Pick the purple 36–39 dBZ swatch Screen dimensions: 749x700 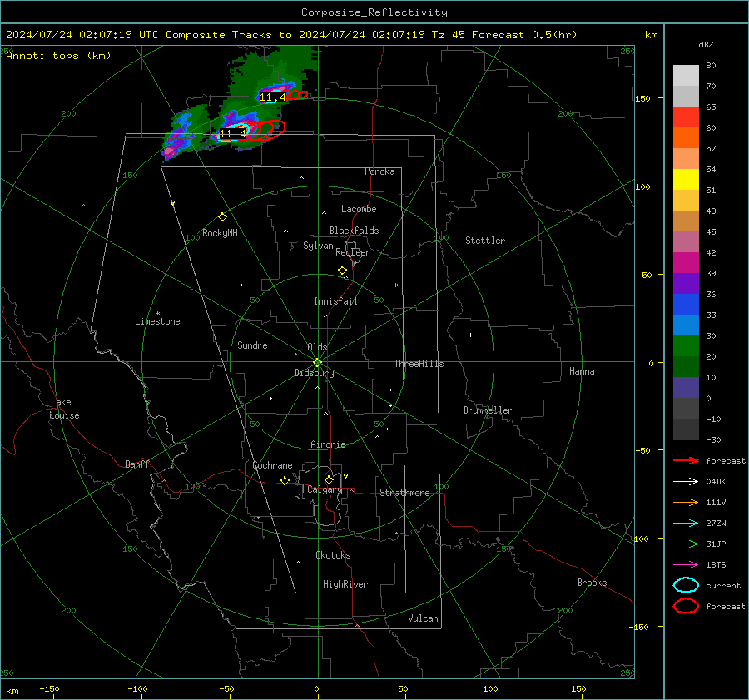pos(686,284)
